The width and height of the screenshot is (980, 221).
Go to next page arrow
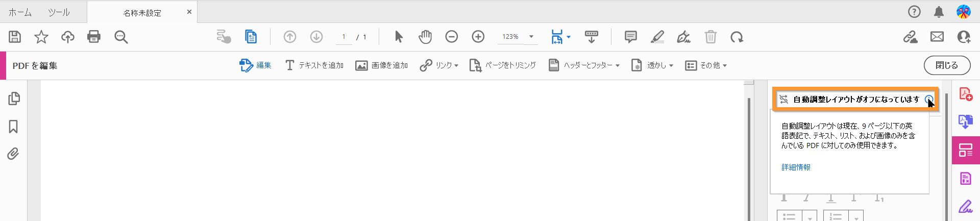316,37
